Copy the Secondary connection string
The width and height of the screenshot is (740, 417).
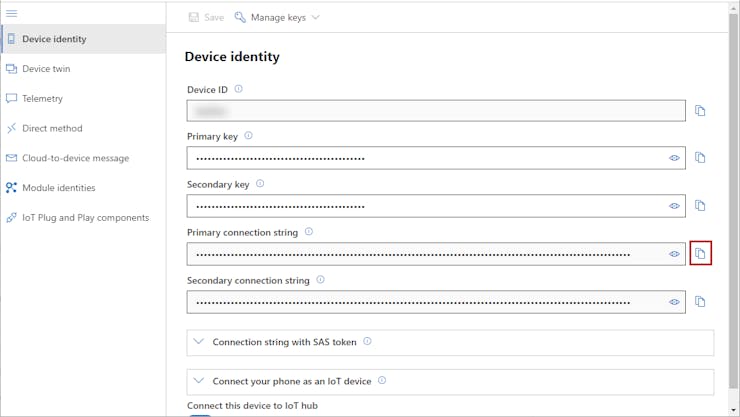(x=700, y=302)
